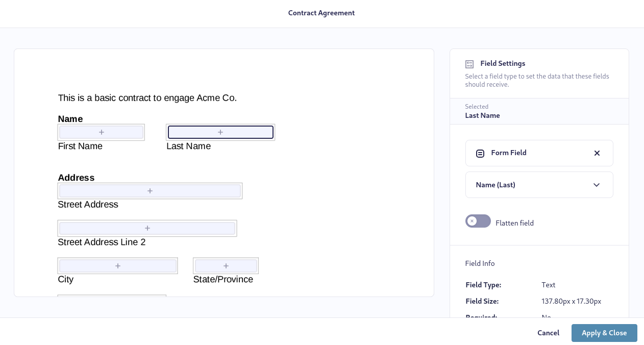Remove the Form Field assignment with the X
Screen dimensions: 644x345
(x=597, y=153)
